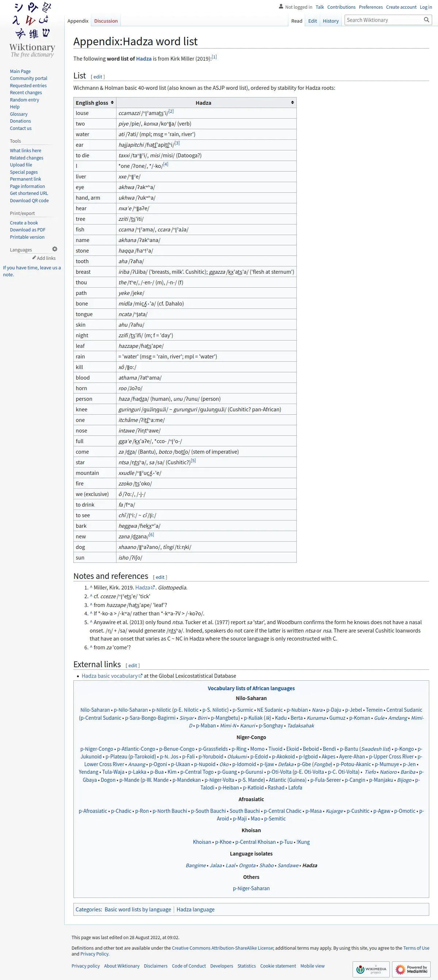Screen dimensions: 438x980
Task: Open Cookie statement footer link
Action: [278, 966]
